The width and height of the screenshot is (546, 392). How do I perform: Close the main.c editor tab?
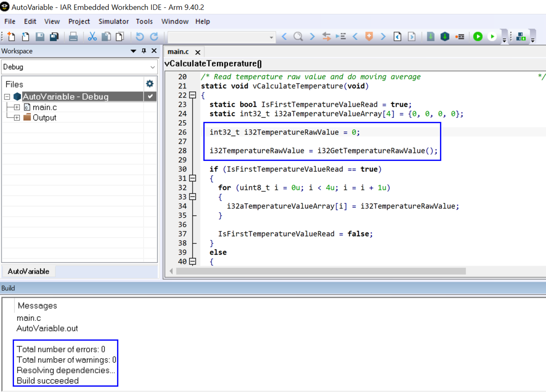pyautogui.click(x=198, y=52)
